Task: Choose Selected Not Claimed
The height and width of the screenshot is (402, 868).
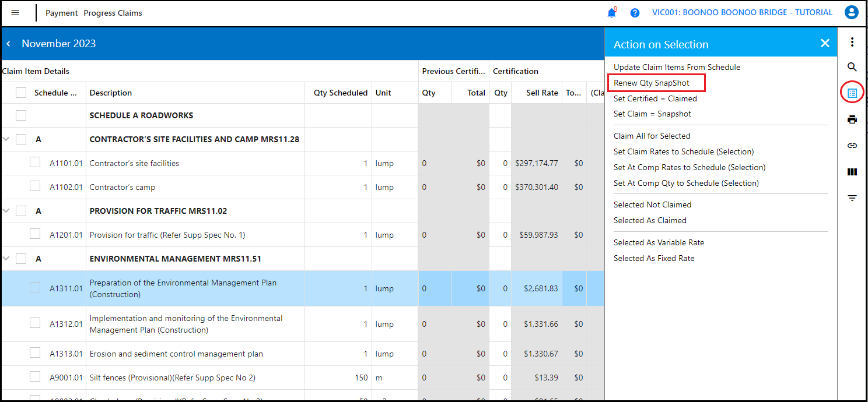Action: (652, 204)
